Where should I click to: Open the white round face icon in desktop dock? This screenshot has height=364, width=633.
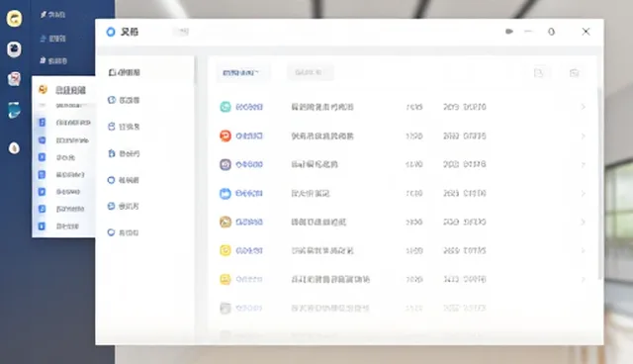[x=14, y=49]
